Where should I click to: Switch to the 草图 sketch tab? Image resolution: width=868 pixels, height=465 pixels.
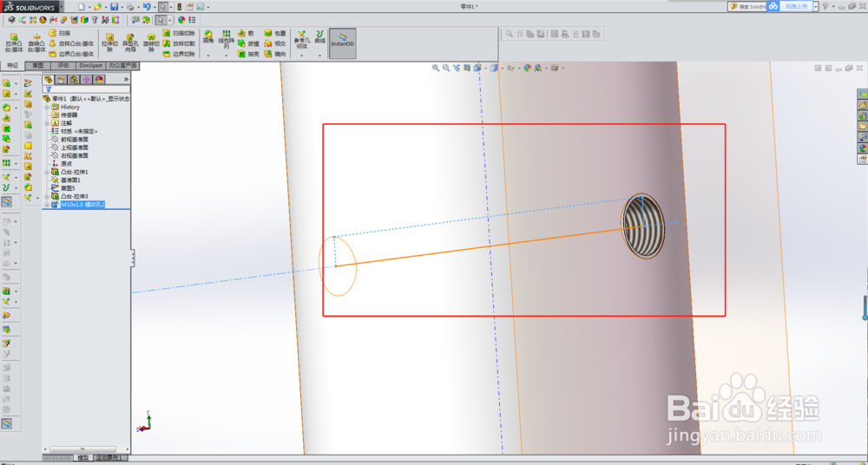tap(37, 65)
